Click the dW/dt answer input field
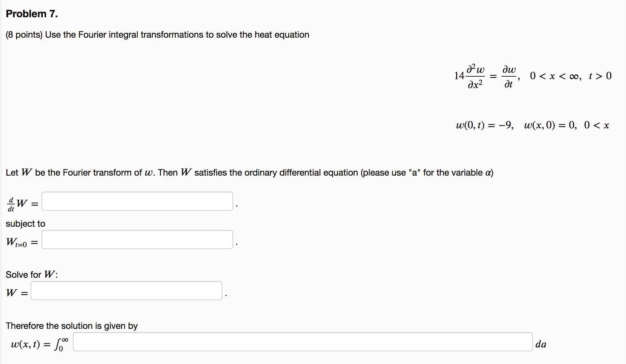The width and height of the screenshot is (626, 364). click(137, 201)
